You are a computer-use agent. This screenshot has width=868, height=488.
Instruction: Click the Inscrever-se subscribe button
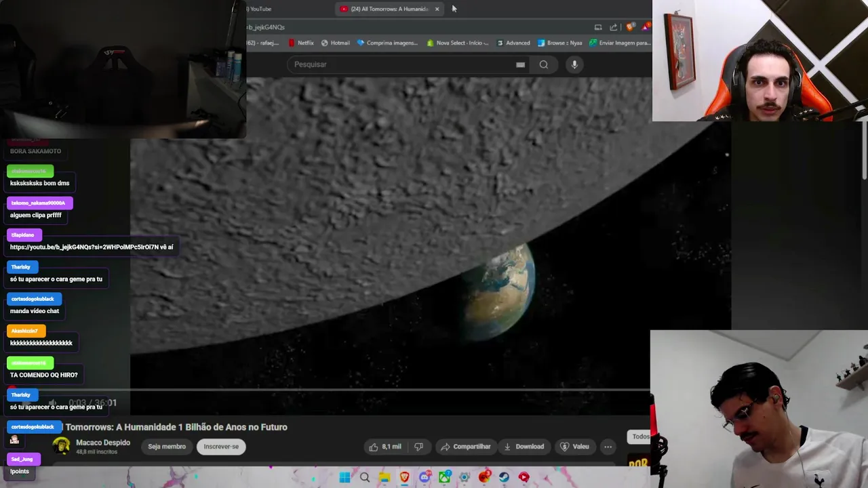tap(221, 447)
